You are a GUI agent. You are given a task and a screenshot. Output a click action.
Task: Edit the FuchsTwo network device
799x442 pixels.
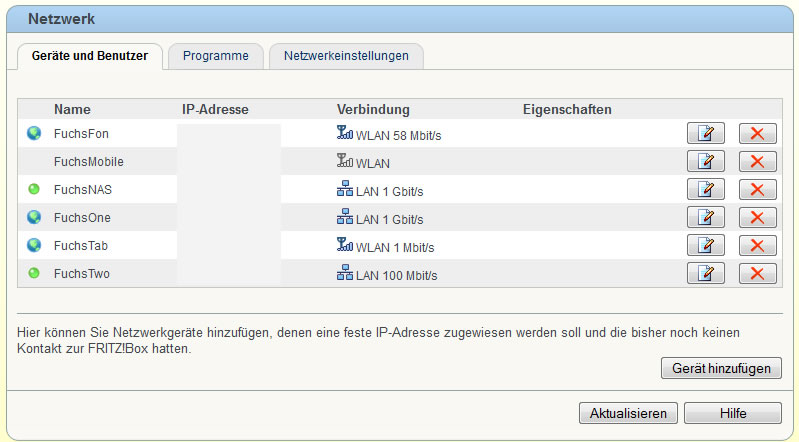[x=706, y=273]
